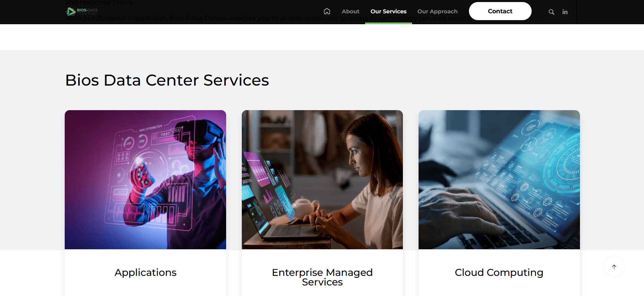Open the search magnifier icon
644x296 pixels.
coord(551,12)
